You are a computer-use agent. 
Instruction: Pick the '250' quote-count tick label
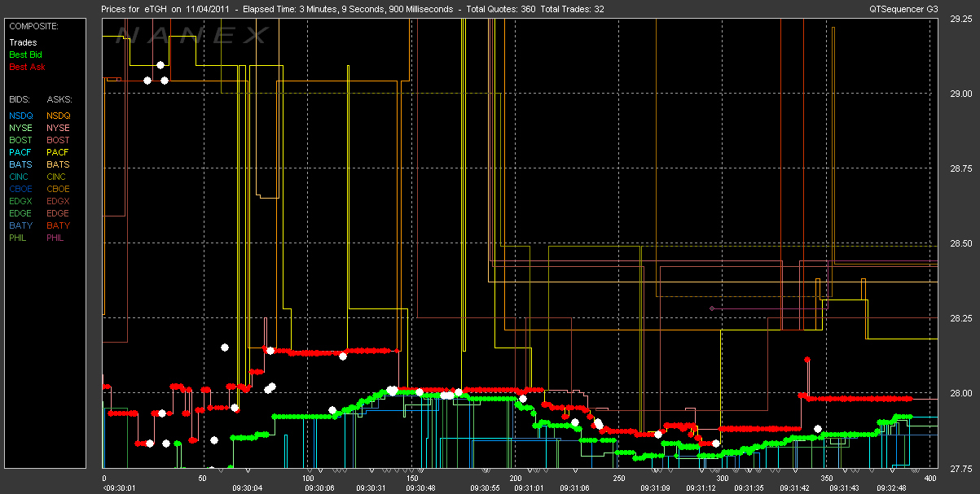[x=618, y=479]
